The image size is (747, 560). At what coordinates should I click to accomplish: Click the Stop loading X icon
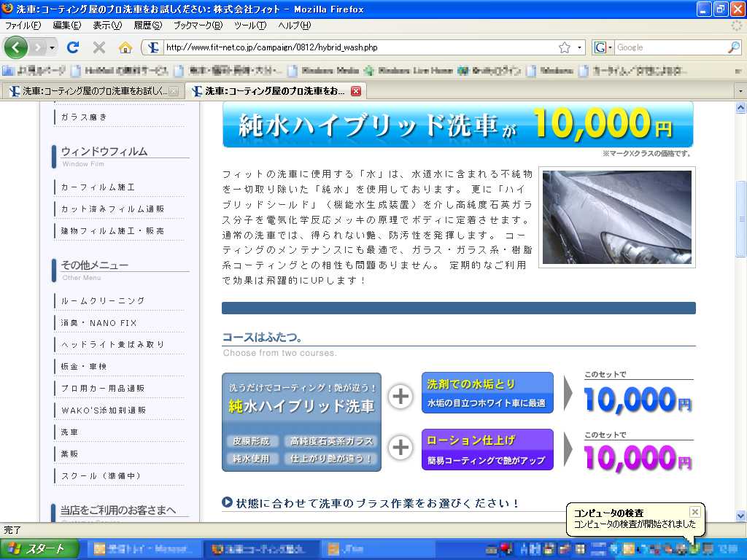tap(99, 47)
